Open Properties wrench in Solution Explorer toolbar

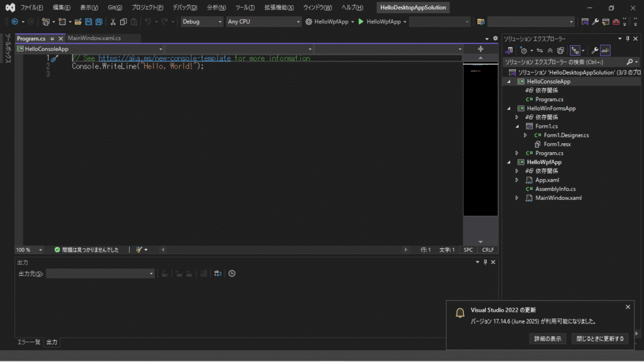594,50
